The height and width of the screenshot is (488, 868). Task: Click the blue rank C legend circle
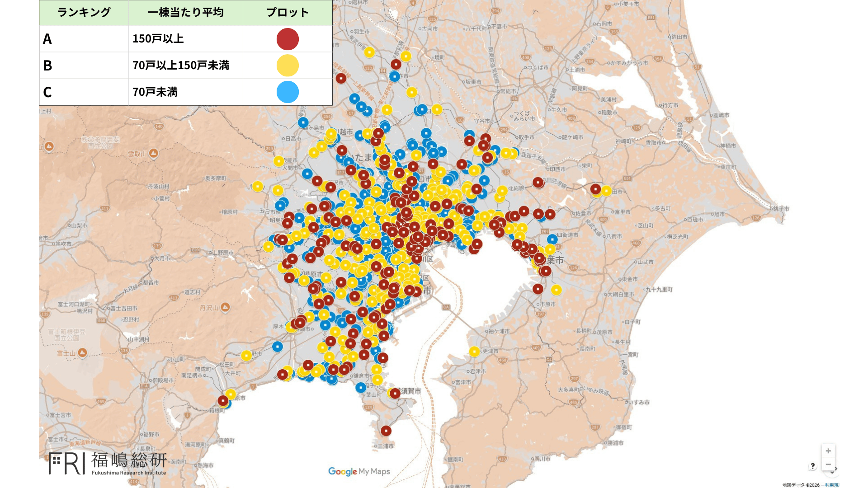click(288, 92)
